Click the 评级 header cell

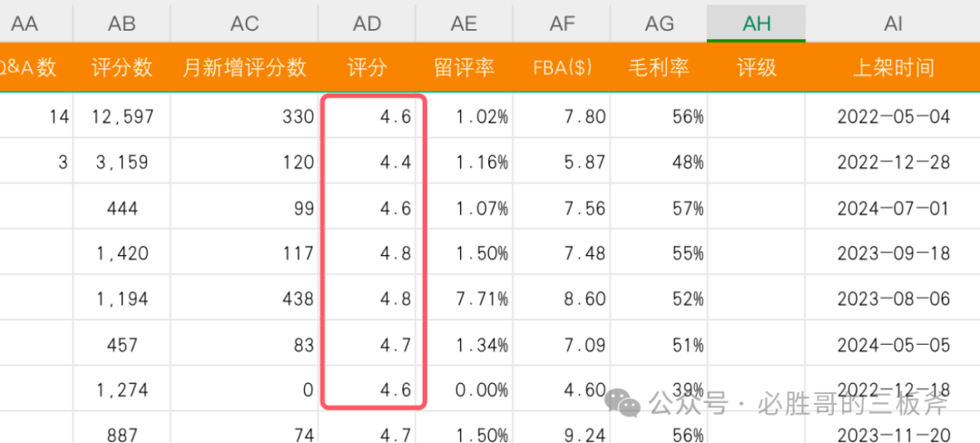pyautogui.click(x=756, y=67)
